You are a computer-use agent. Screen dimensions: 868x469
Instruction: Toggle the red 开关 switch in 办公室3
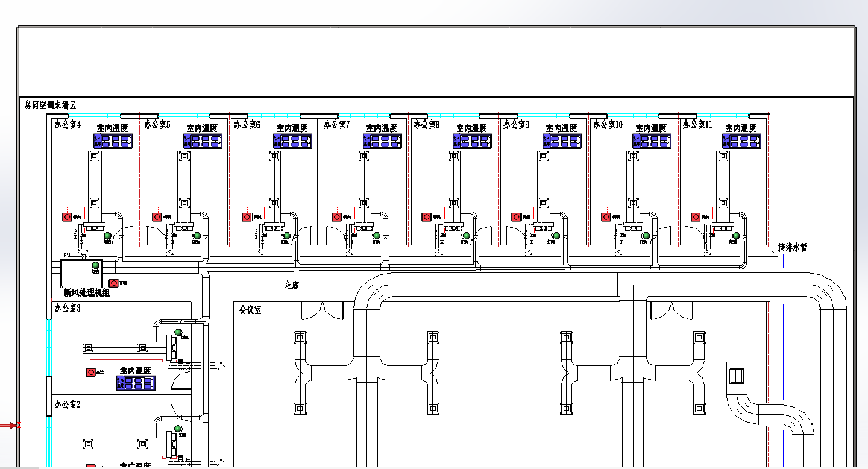pyautogui.click(x=91, y=372)
